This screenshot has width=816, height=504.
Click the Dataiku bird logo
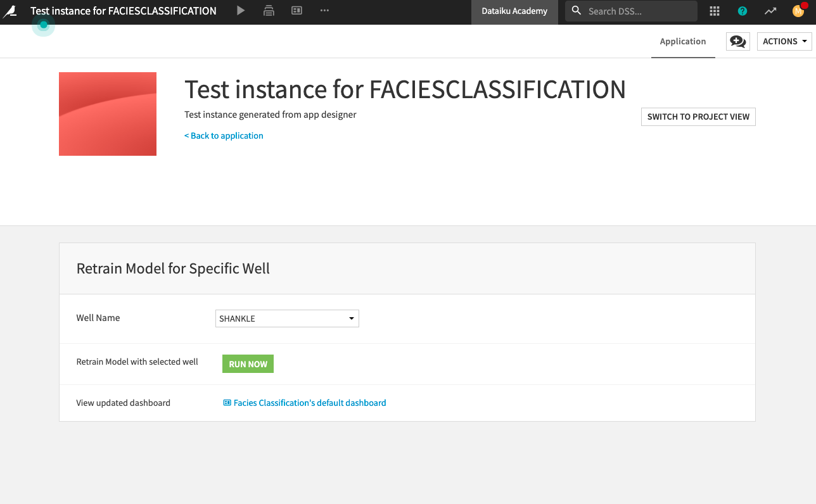pos(10,11)
